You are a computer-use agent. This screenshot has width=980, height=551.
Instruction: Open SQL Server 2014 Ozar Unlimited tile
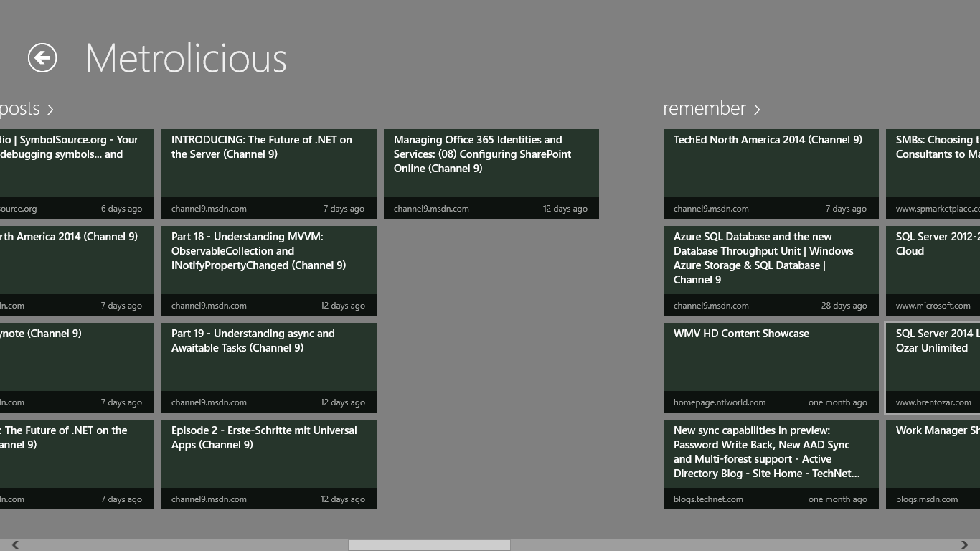click(x=933, y=367)
